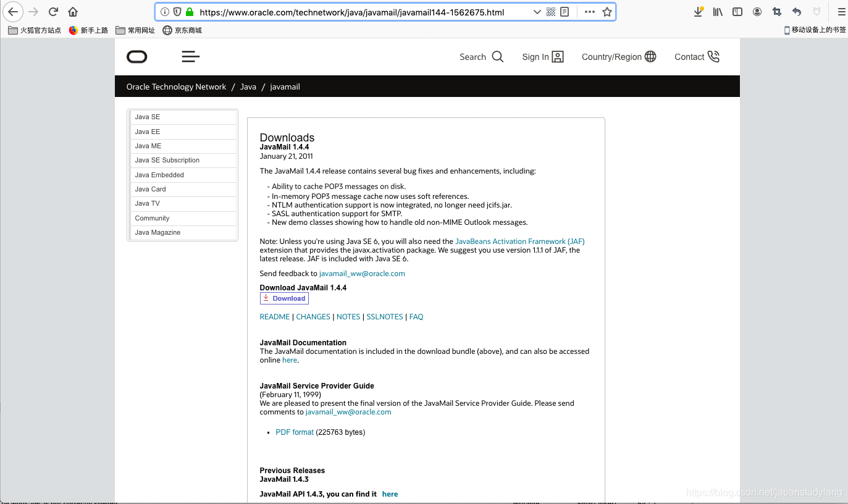
Task: Click the green secure connection padlock
Action: [x=190, y=12]
